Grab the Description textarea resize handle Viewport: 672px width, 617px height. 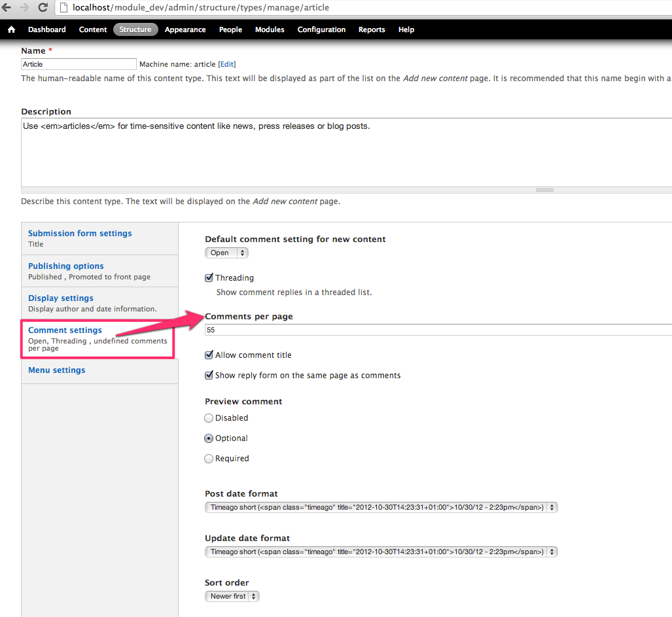tap(544, 190)
